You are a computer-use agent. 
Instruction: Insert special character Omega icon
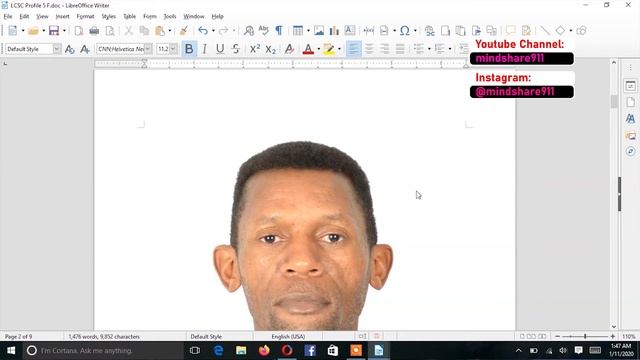[x=404, y=31]
